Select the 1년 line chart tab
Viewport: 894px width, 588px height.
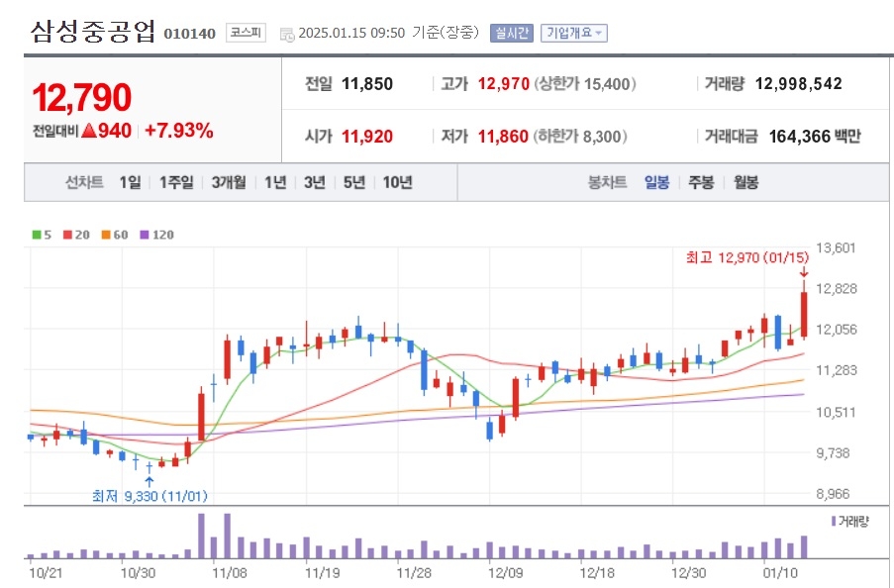[275, 182]
